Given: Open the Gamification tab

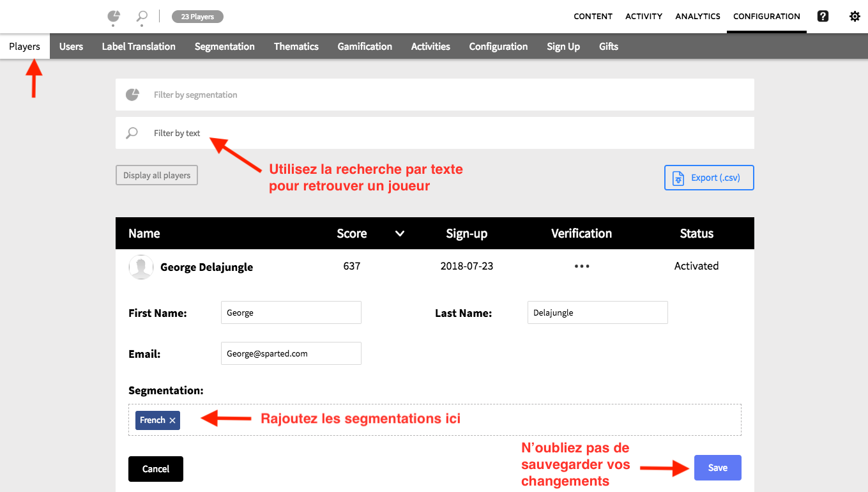Looking at the screenshot, I should (365, 47).
